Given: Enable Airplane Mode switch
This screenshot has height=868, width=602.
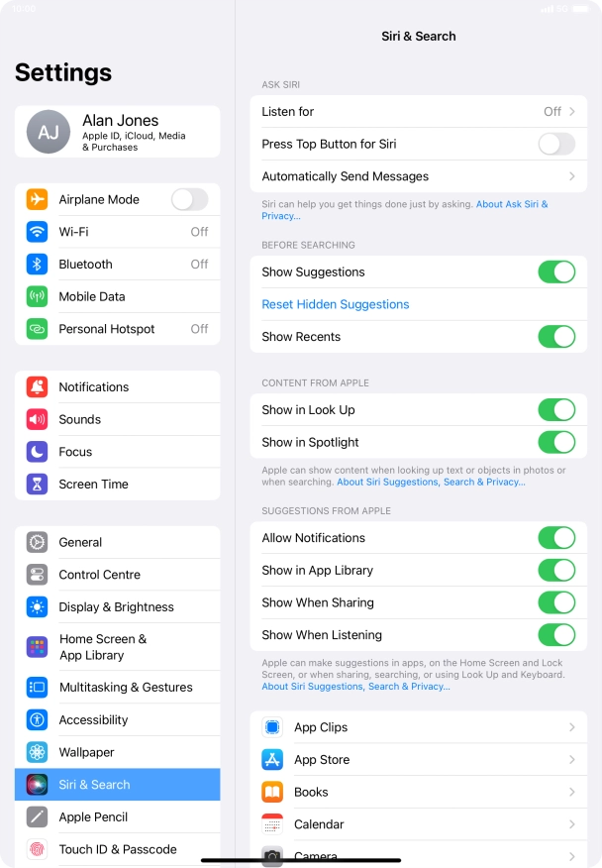Looking at the screenshot, I should pos(189,199).
